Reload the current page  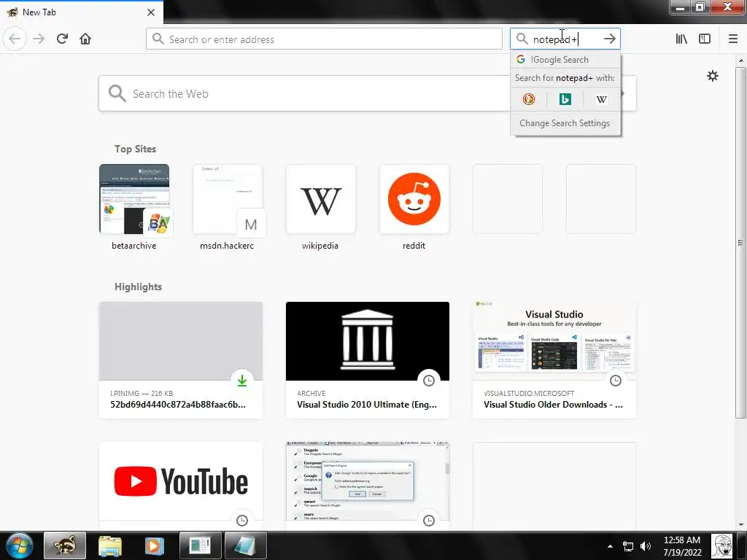click(x=62, y=39)
